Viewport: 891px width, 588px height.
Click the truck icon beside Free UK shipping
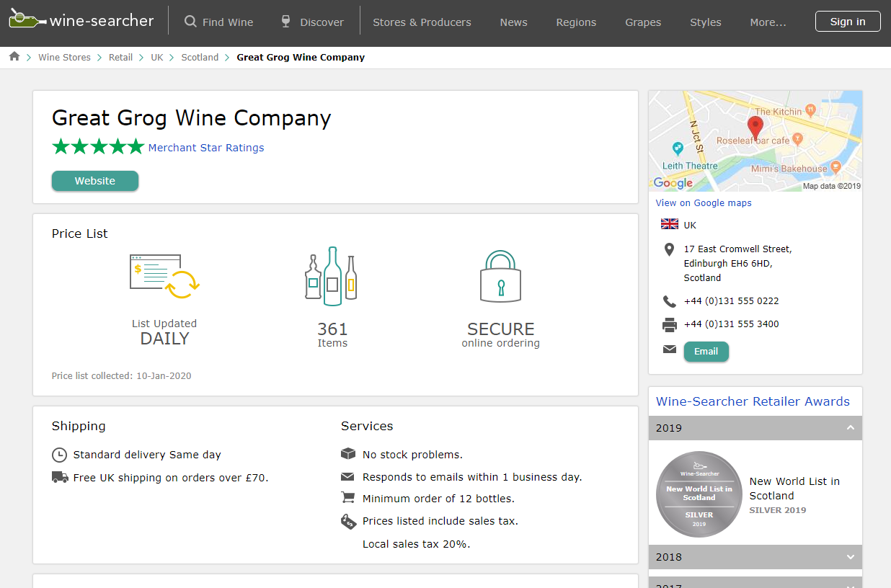click(60, 477)
